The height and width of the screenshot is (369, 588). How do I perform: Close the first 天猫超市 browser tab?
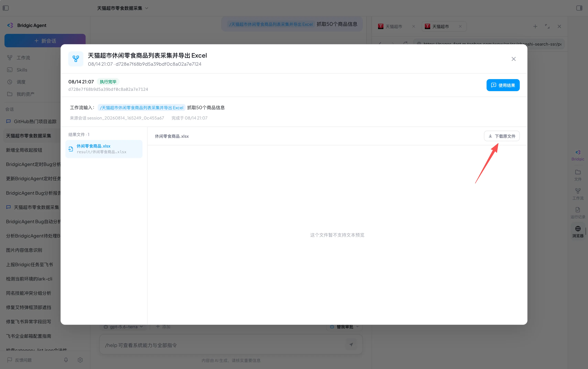(413, 26)
